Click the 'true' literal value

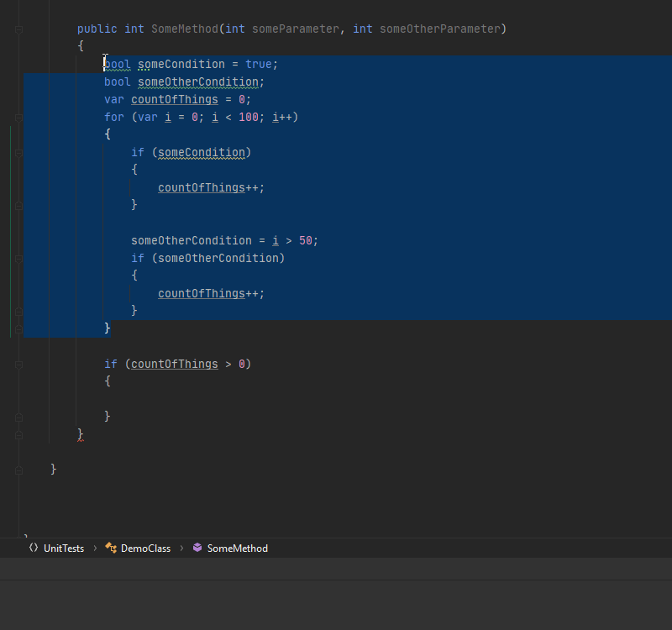[x=259, y=64]
